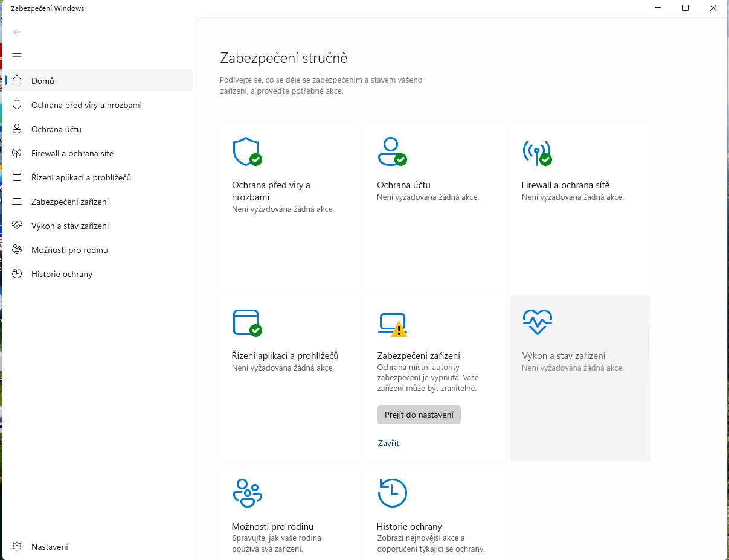Open Historie ochrany from the sidebar

[x=62, y=274]
